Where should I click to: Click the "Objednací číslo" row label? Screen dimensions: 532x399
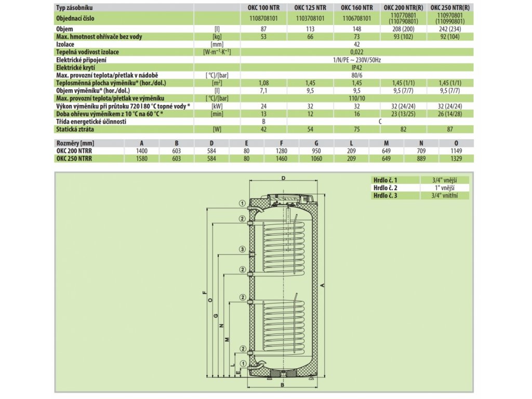coord(77,18)
